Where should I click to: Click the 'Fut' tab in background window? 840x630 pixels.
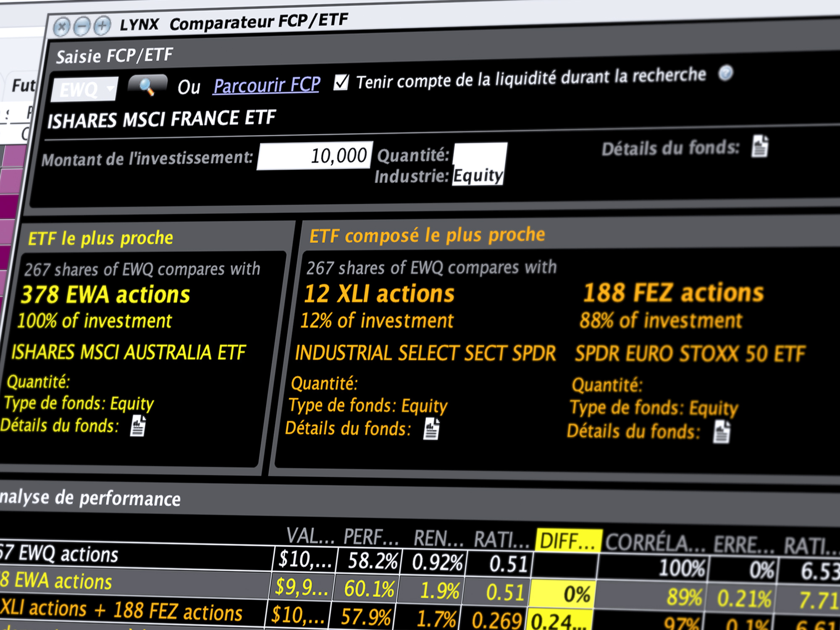coord(23,86)
